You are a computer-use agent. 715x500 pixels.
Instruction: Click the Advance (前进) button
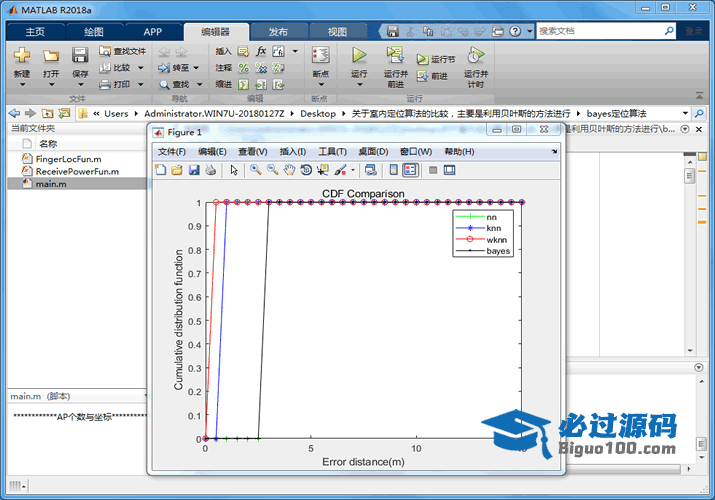coord(432,76)
